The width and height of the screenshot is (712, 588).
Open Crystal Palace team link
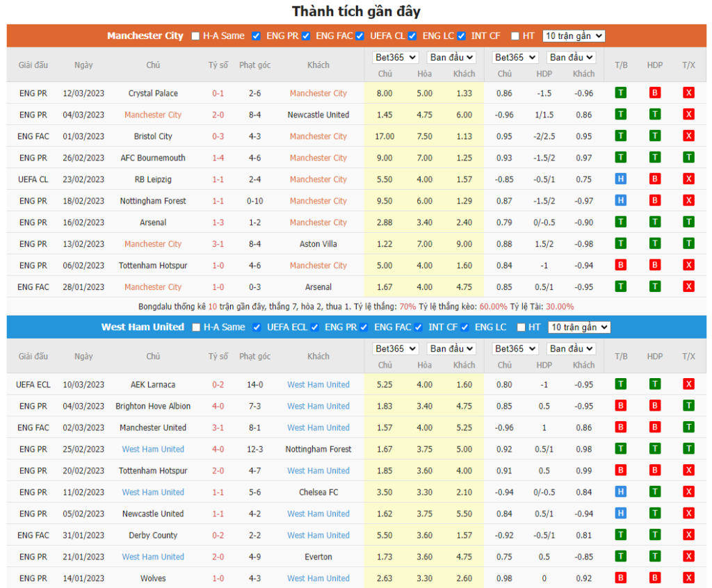(x=153, y=93)
